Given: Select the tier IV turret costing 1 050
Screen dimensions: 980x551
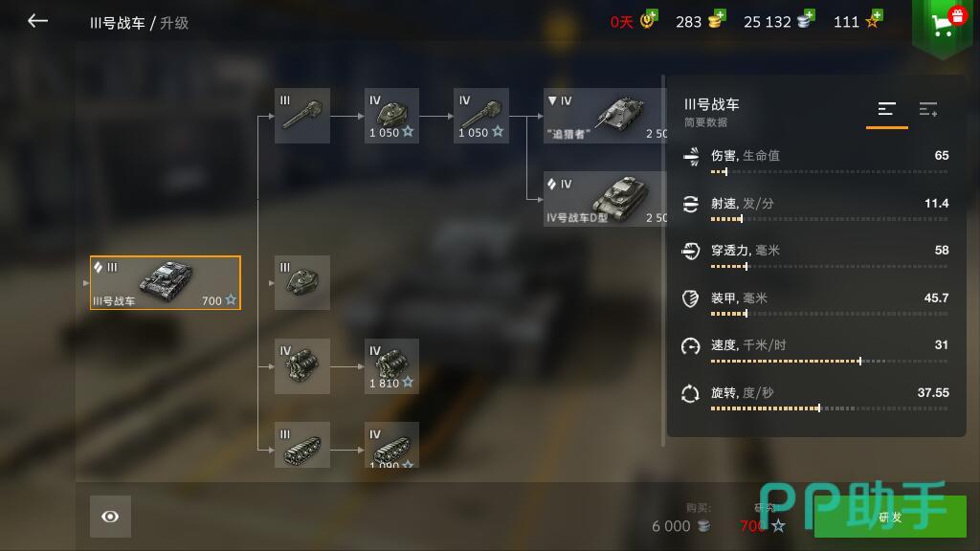Looking at the screenshot, I should [391, 116].
